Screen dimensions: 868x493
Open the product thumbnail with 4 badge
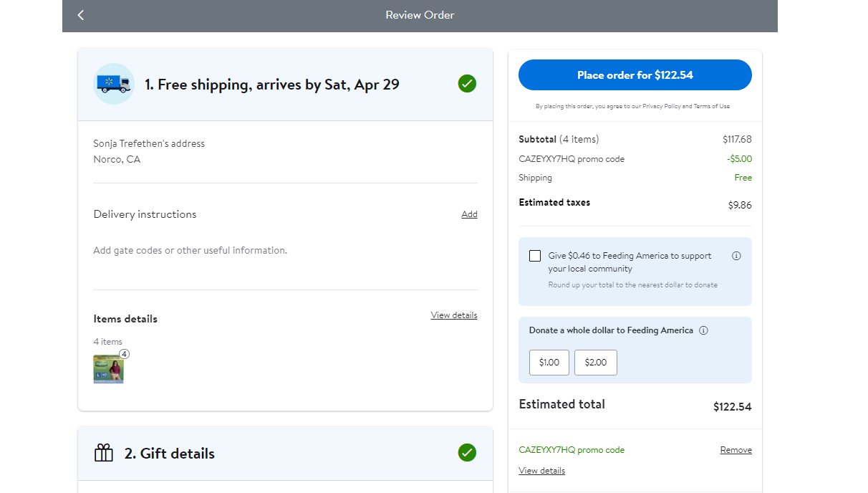tap(109, 368)
